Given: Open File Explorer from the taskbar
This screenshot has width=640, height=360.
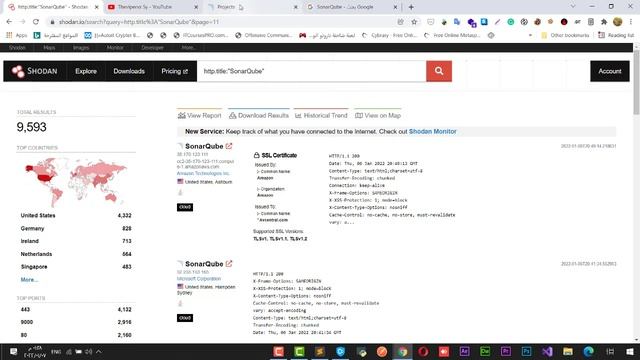Looking at the screenshot, I should pos(568,351).
